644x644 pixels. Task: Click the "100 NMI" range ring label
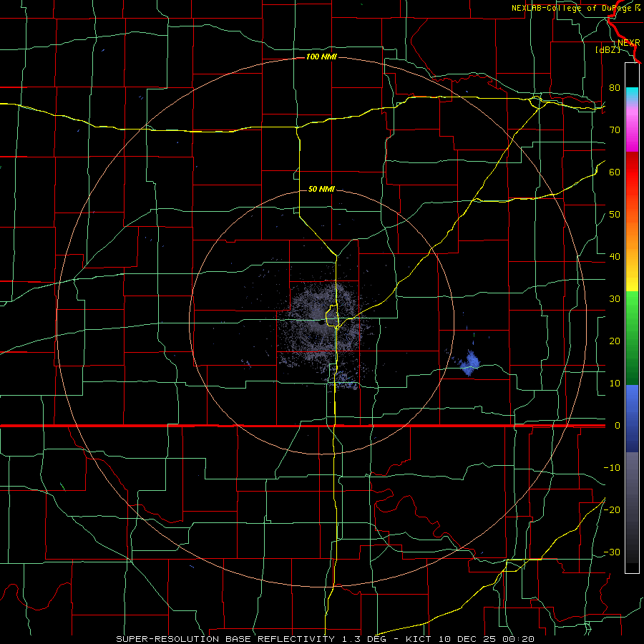pos(321,57)
